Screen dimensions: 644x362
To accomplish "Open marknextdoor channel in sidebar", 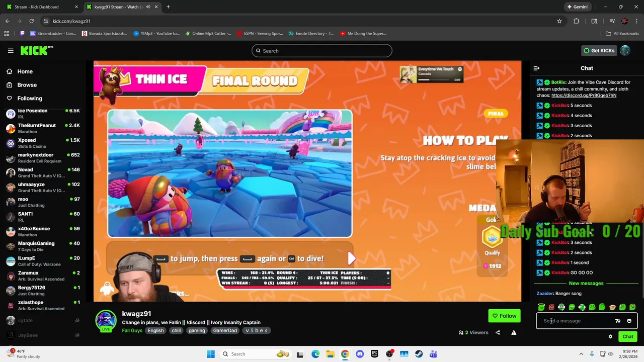I will [x=43, y=158].
